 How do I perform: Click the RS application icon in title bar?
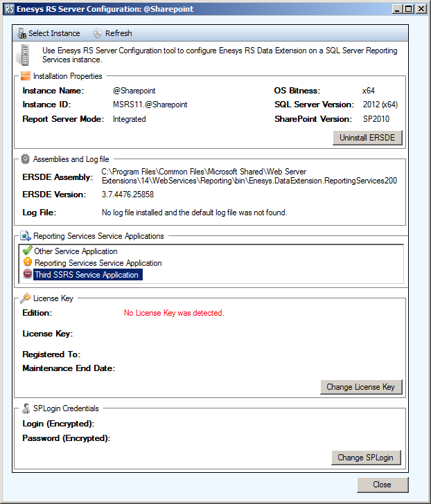10,10
